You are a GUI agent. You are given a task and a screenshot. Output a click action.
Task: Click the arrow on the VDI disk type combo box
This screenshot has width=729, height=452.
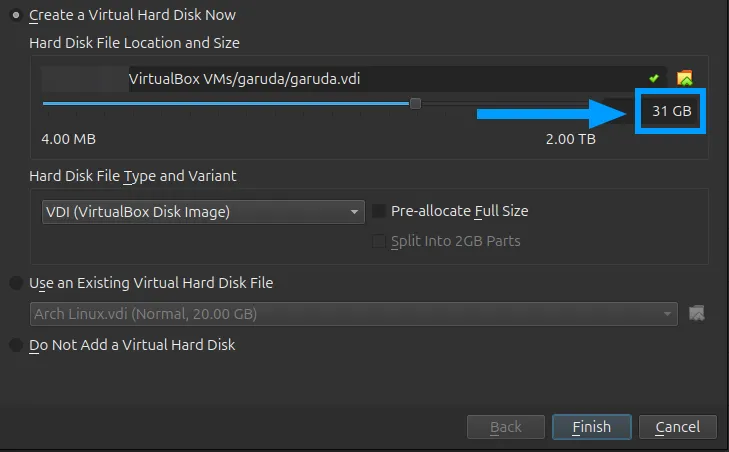[354, 212]
